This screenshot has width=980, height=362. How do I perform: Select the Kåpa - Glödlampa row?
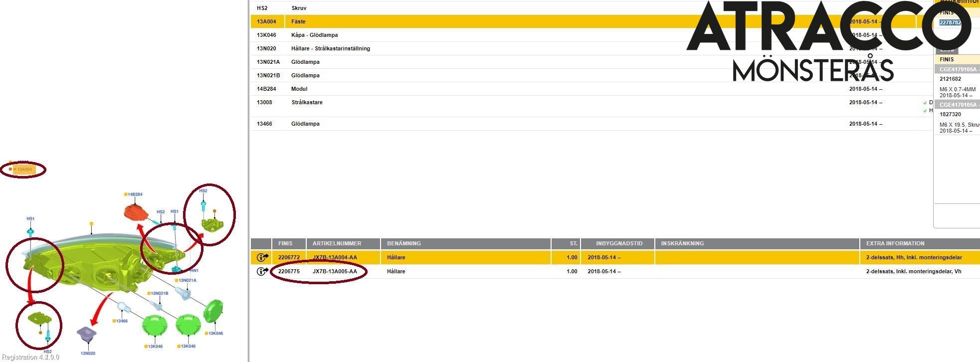click(591, 35)
